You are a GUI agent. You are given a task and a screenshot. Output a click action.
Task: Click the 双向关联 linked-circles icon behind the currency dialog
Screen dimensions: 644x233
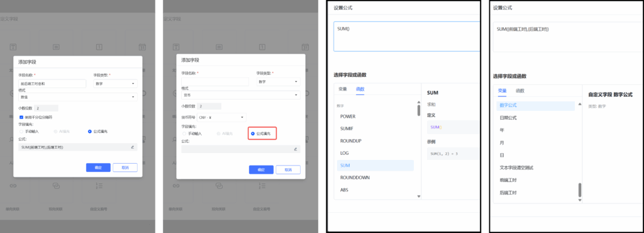(x=219, y=186)
